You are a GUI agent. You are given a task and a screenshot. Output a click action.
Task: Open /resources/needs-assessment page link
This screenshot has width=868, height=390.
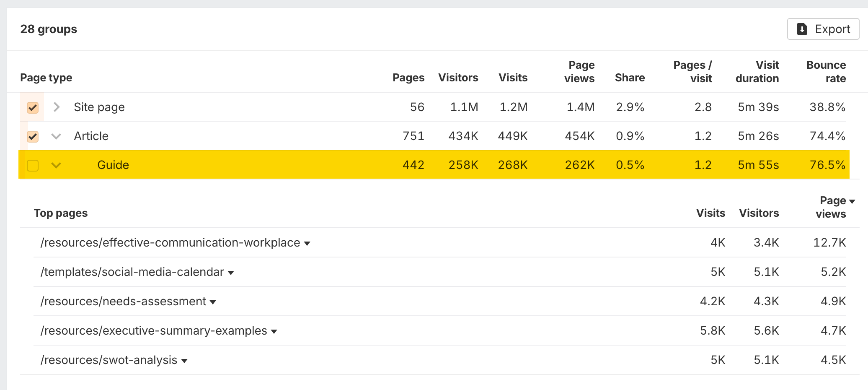pyautogui.click(x=123, y=301)
